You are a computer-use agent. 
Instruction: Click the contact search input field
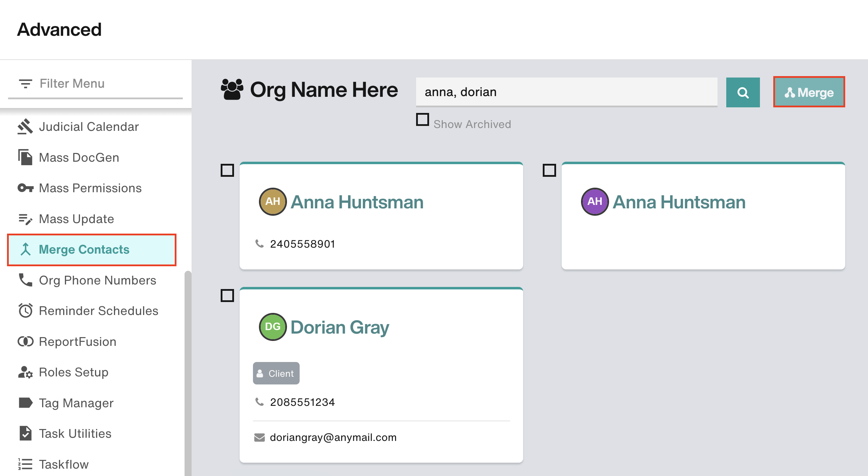(566, 92)
